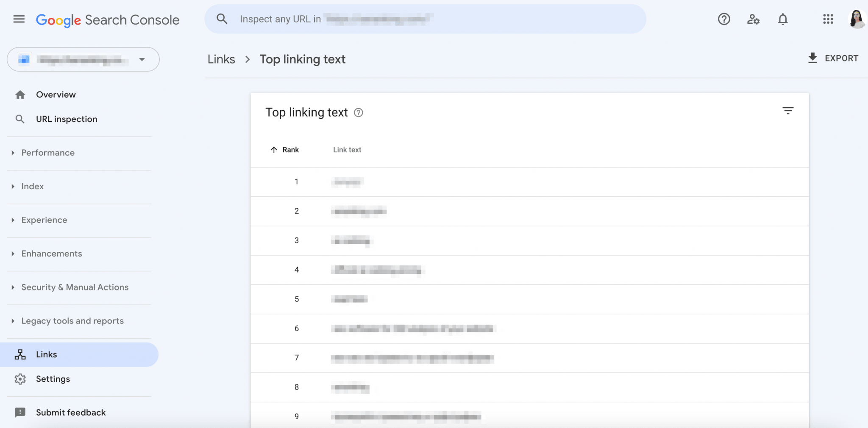The width and height of the screenshot is (868, 428).
Task: Click the help circle beside Top linking text
Action: tap(359, 113)
